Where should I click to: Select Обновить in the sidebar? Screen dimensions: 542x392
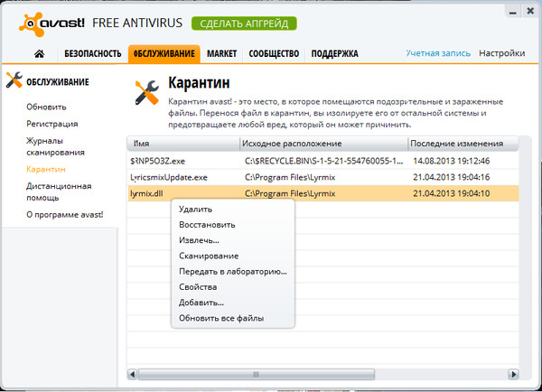click(x=46, y=107)
